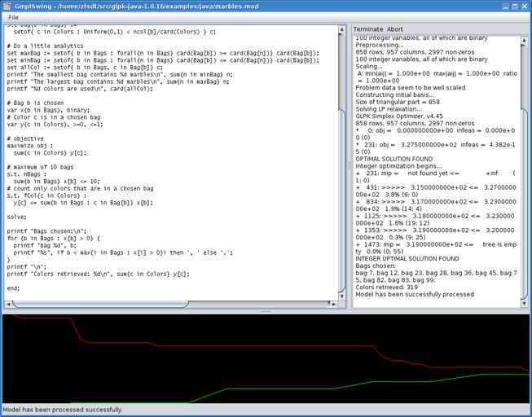The image size is (532, 417).
Task: Click the status bar message at bottom
Action: (63, 410)
